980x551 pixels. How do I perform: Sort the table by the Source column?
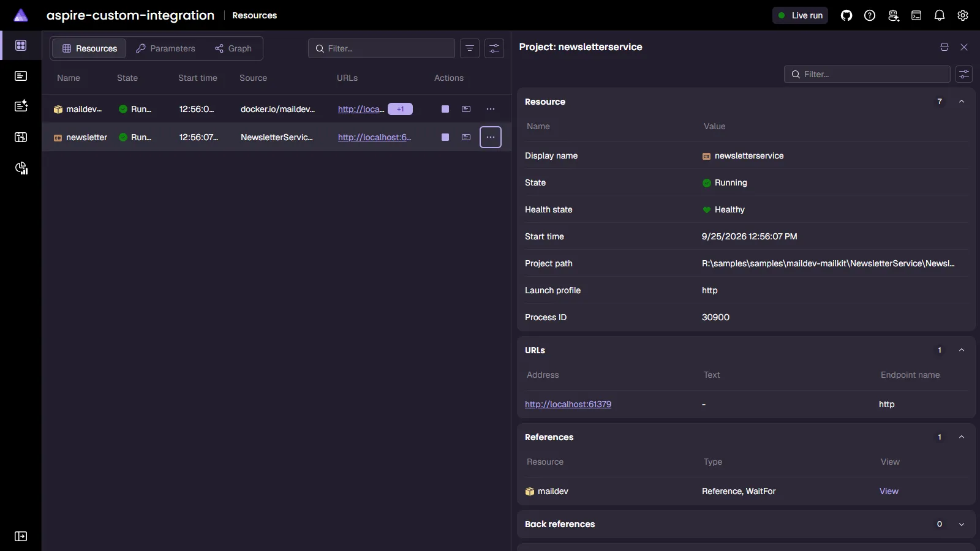coord(253,78)
